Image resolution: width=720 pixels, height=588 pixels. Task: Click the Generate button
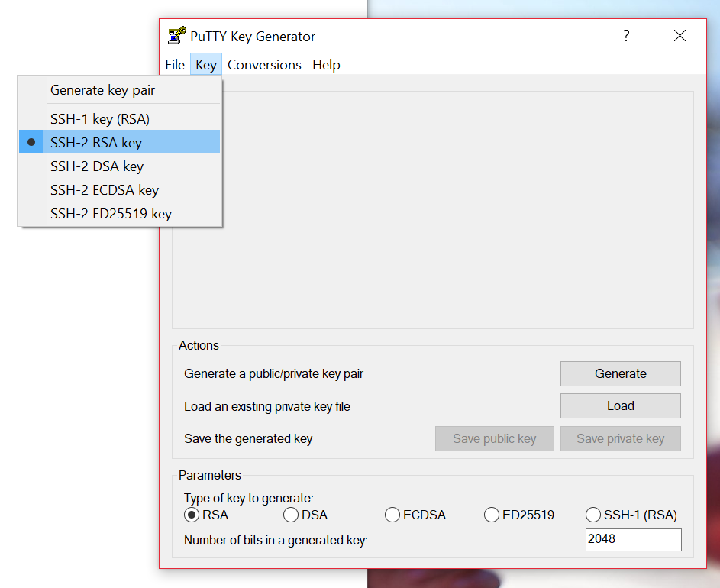620,373
